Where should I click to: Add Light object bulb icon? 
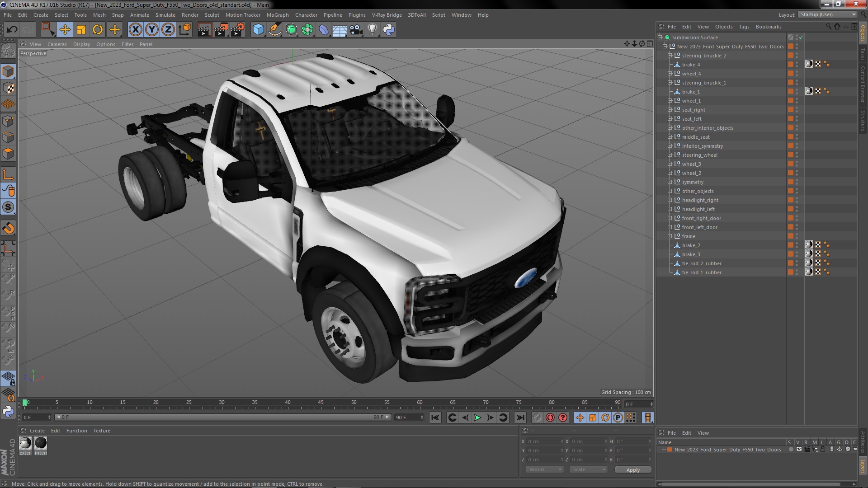[373, 30]
